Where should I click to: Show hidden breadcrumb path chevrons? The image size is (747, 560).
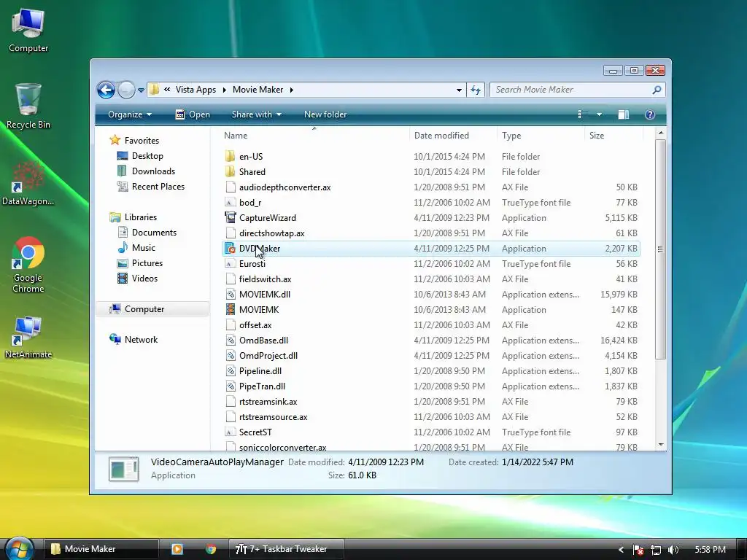tap(167, 90)
